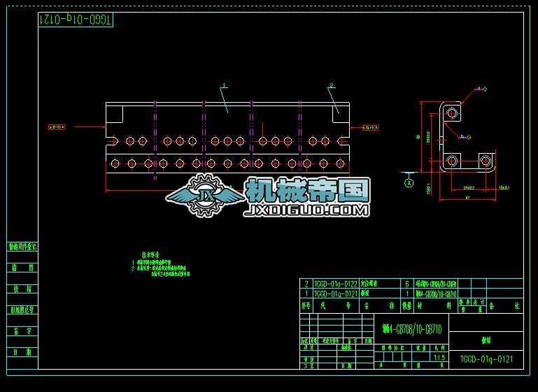Click the 机械帝国 watermark text
The height and width of the screenshot is (392, 538).
pos(308,191)
